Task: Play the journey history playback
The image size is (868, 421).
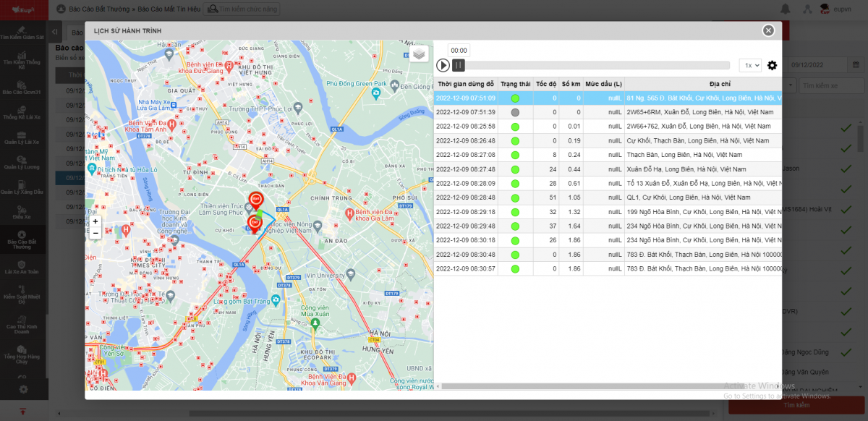Action: click(443, 65)
